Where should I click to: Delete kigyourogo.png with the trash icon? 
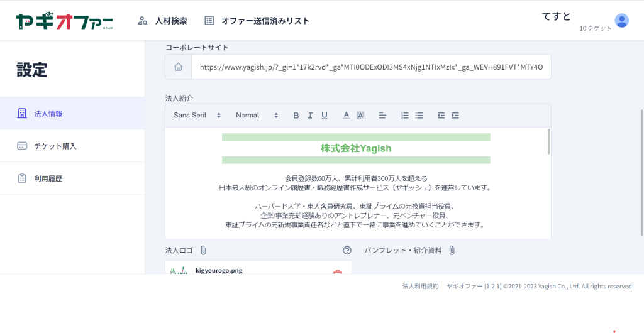coord(338,271)
